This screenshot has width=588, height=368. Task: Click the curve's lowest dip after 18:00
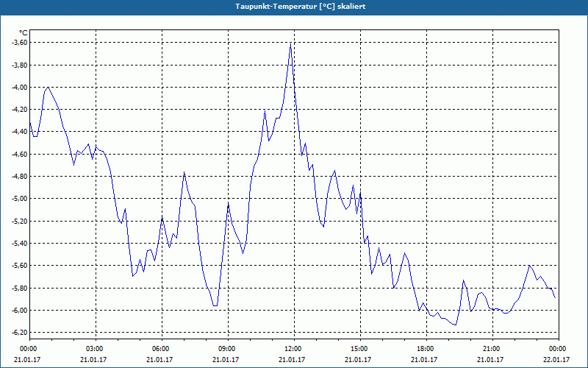455,325
